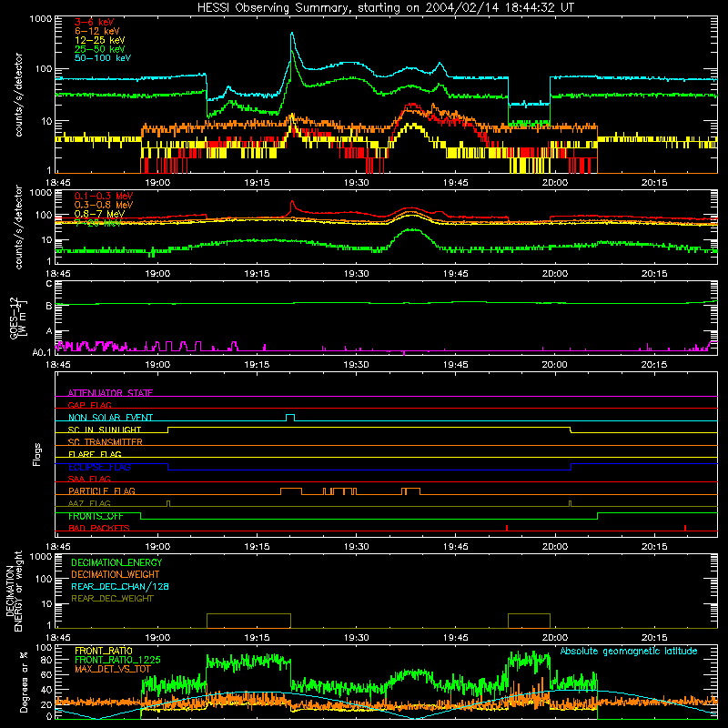Click the REAR_DEC_WEIGHT legend label
The height and width of the screenshot is (728, 728).
point(112,599)
